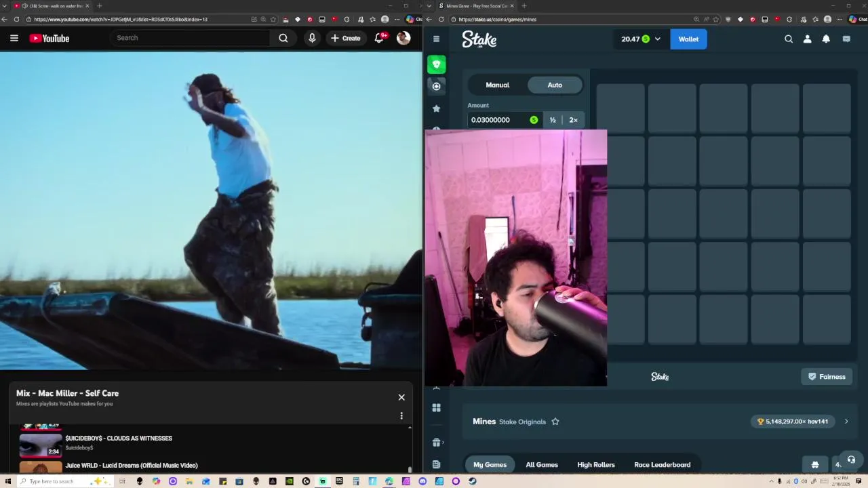Open Stake search magnifier

pos(789,39)
